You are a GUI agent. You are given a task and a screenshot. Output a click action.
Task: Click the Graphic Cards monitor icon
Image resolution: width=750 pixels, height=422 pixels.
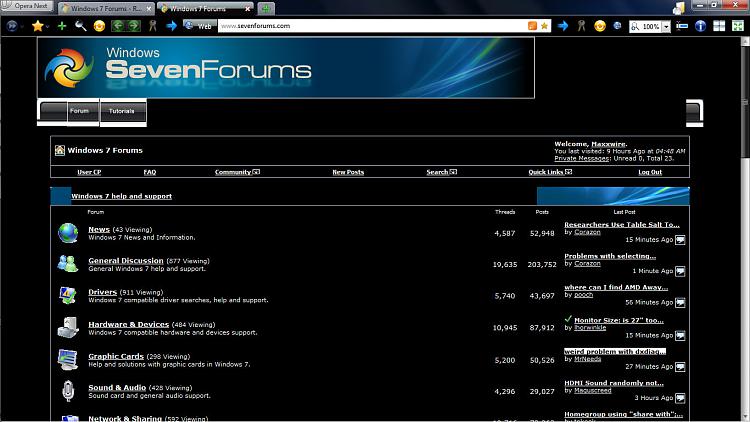68,360
